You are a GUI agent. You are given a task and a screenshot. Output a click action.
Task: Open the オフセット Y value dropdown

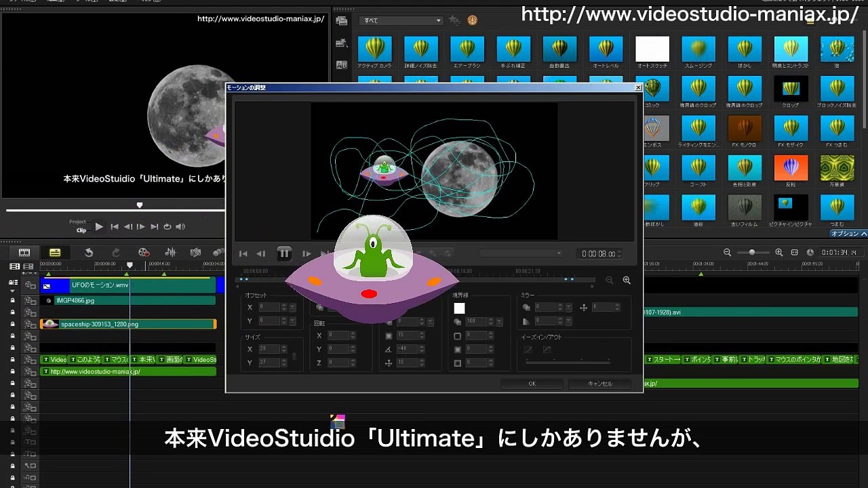(293, 321)
